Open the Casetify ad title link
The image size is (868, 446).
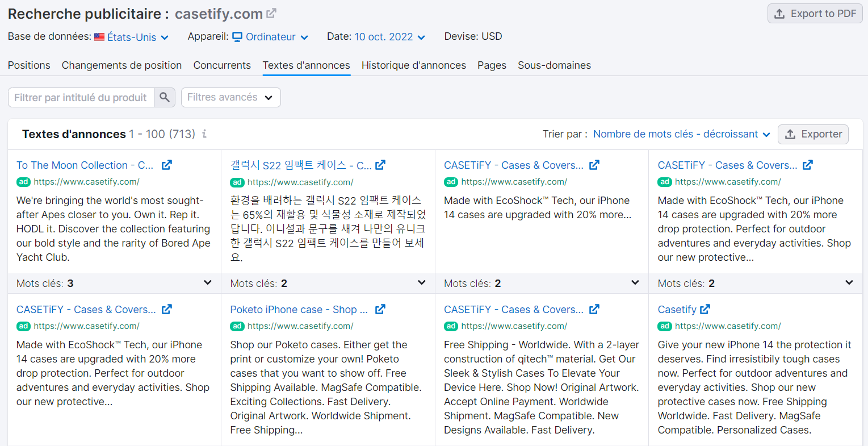677,310
